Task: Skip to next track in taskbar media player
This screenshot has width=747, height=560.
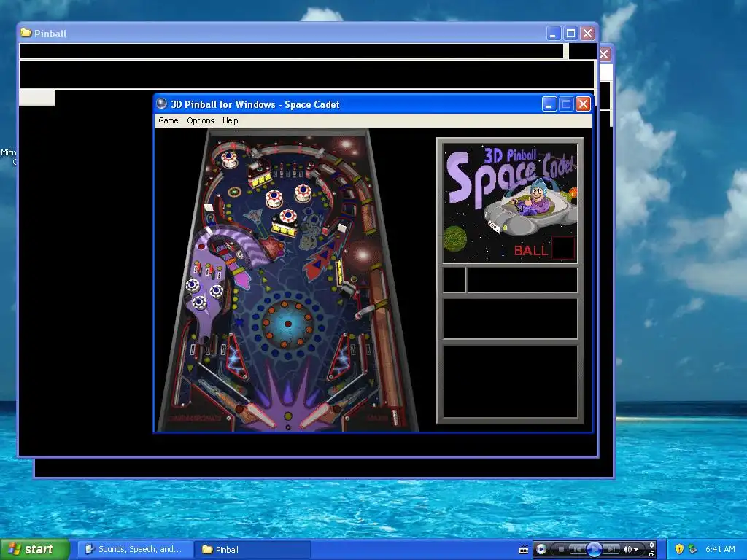Action: (612, 549)
